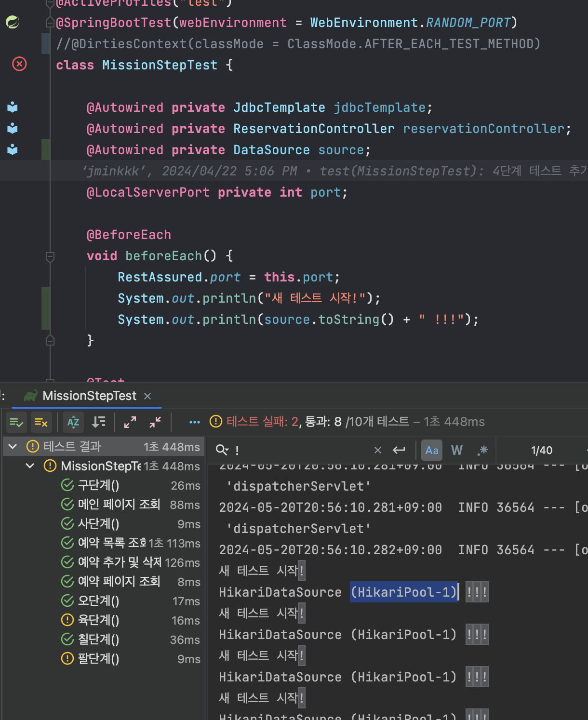This screenshot has height=720, width=588.
Task: Toggle Show Ignored tests filter
Action: pos(41,423)
